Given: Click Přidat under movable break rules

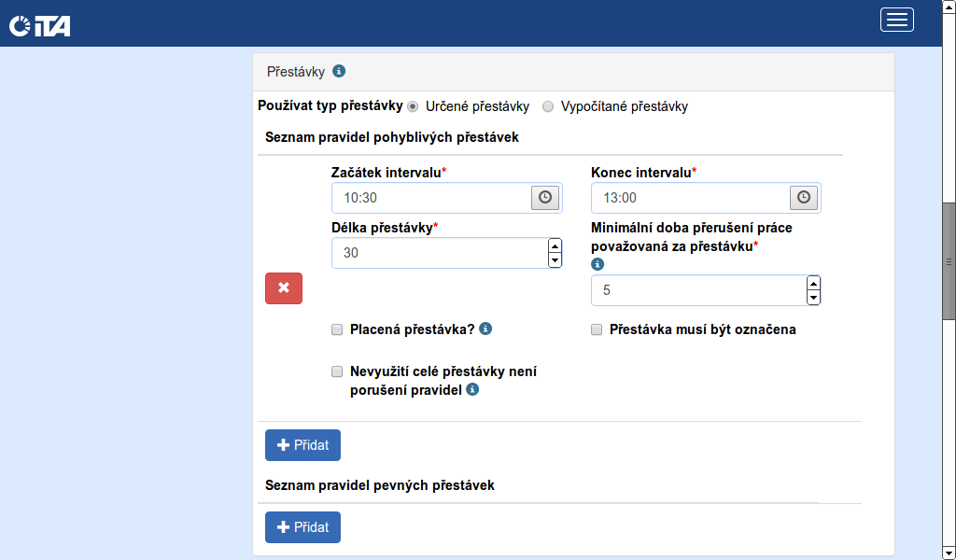Looking at the screenshot, I should (302, 445).
